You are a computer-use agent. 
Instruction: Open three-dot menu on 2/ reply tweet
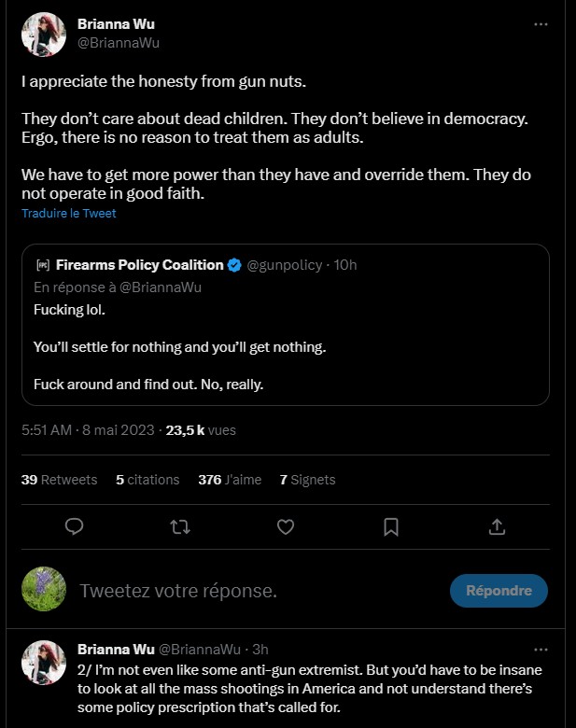point(541,649)
